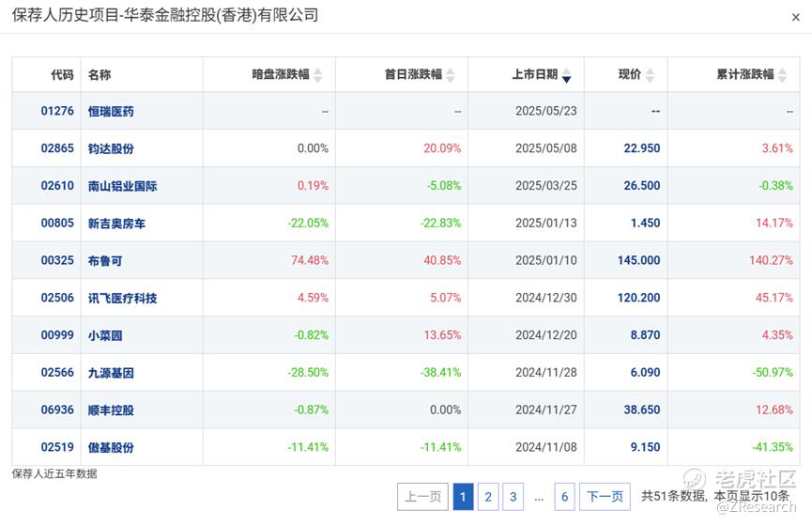Open 傲基股份 stock link
Image resolution: width=812 pixels, height=526 pixels.
click(111, 447)
